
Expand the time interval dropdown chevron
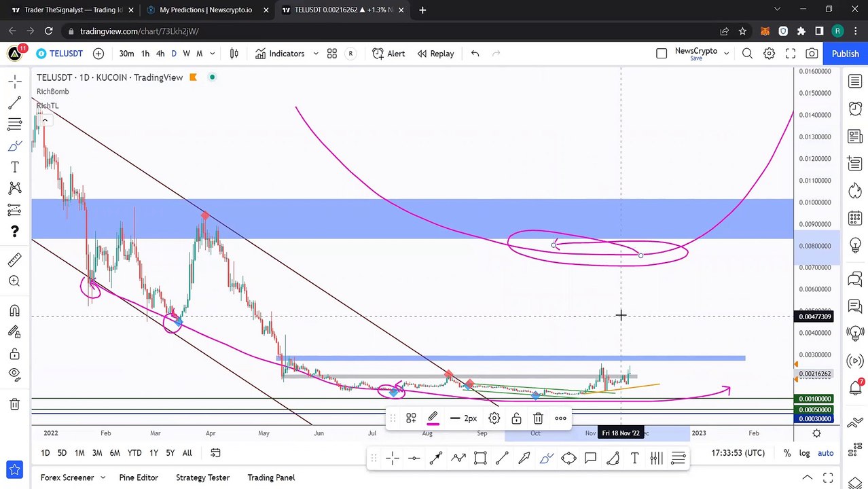click(x=213, y=54)
